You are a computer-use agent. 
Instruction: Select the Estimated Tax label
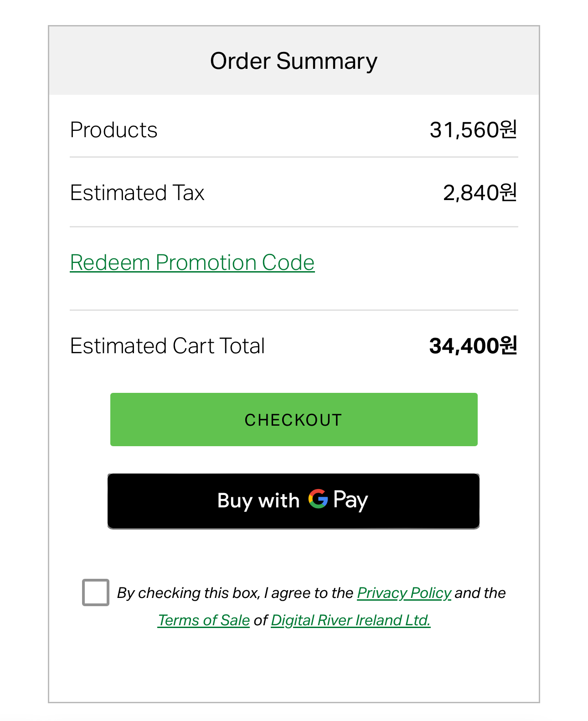tap(137, 193)
